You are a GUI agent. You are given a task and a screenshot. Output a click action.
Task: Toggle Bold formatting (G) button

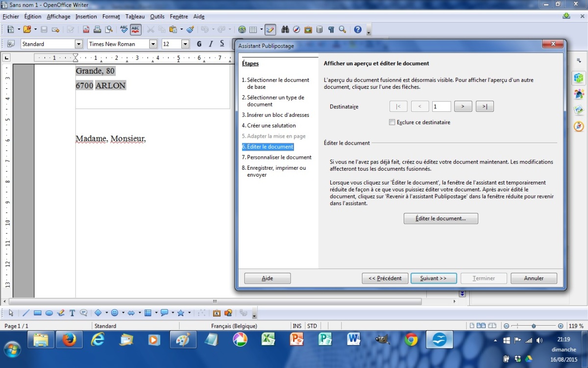(199, 44)
